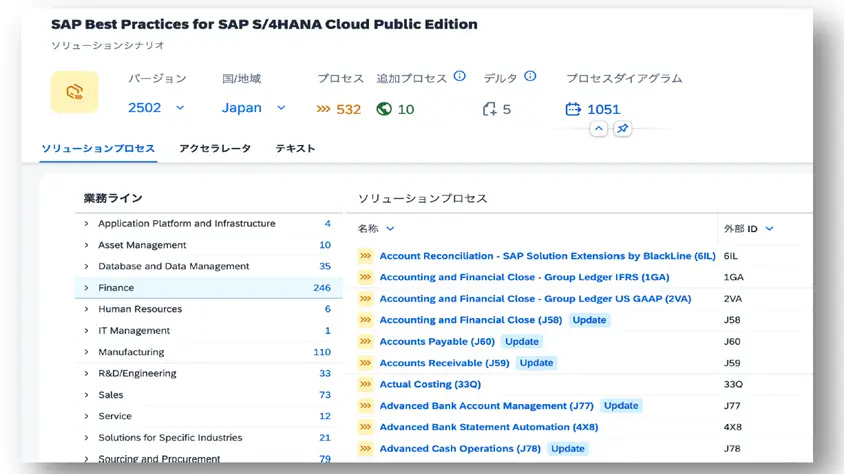Click the process diagram icon beside 1051
This screenshot has height=474, width=844.
(573, 109)
